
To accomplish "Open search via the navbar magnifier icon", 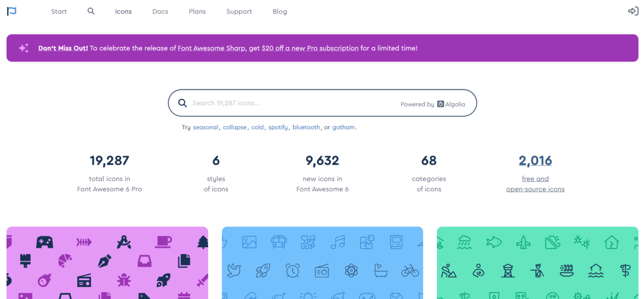I will [91, 11].
